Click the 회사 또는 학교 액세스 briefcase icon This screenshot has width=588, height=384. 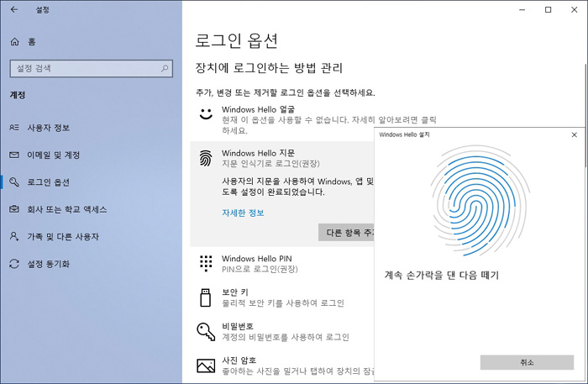(x=14, y=209)
